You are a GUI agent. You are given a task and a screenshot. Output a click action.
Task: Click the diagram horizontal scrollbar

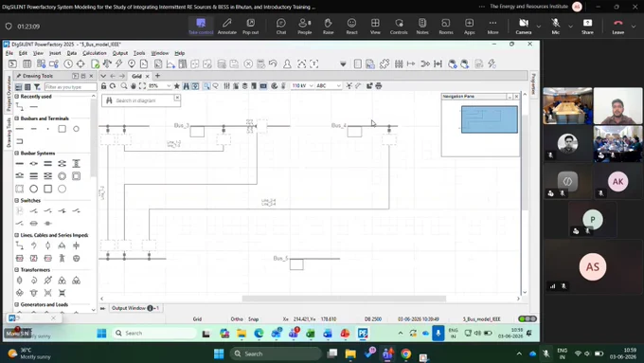point(344,299)
